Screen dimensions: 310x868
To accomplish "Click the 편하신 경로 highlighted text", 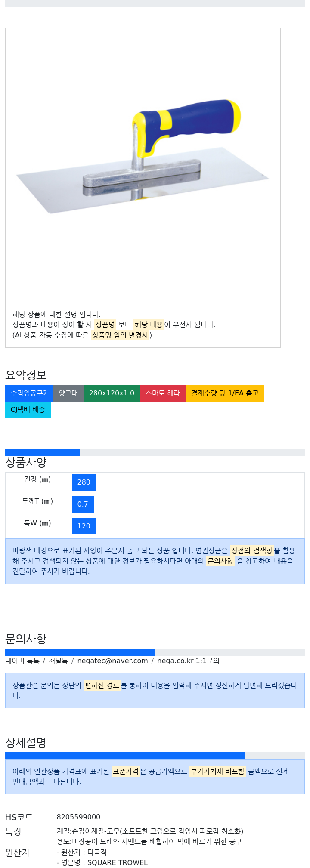I will 102,686.
